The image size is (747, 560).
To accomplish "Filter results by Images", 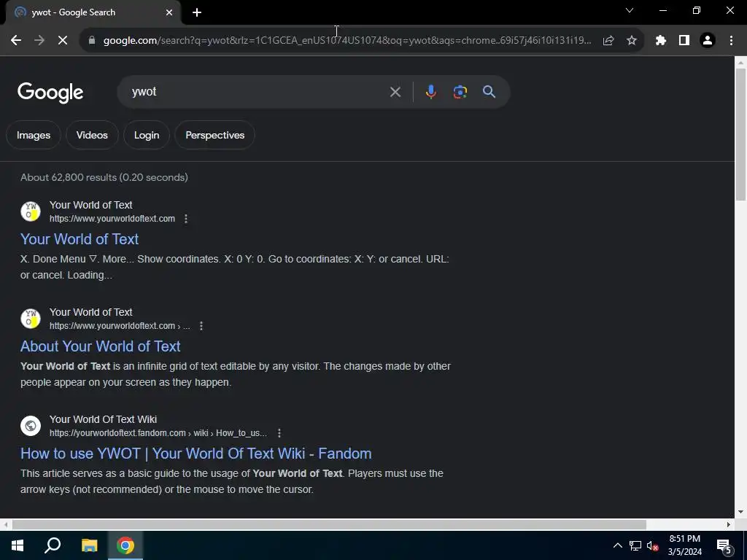I will point(34,135).
